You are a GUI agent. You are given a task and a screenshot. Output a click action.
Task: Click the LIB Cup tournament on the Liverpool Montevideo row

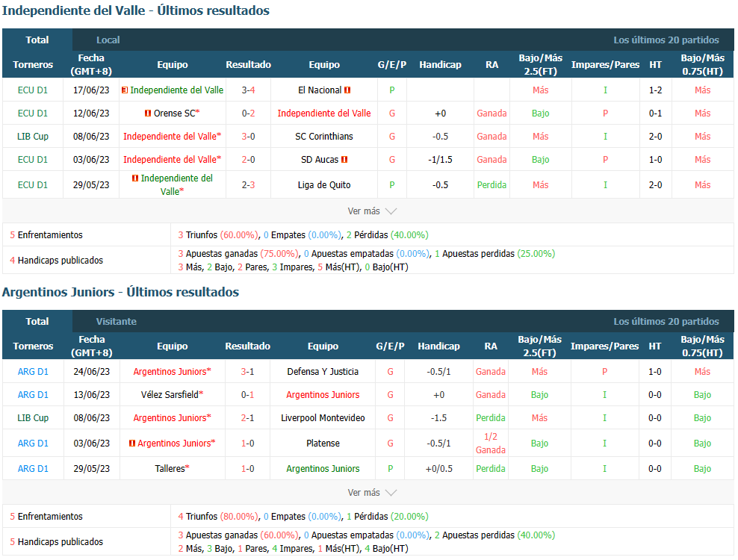tap(33, 417)
